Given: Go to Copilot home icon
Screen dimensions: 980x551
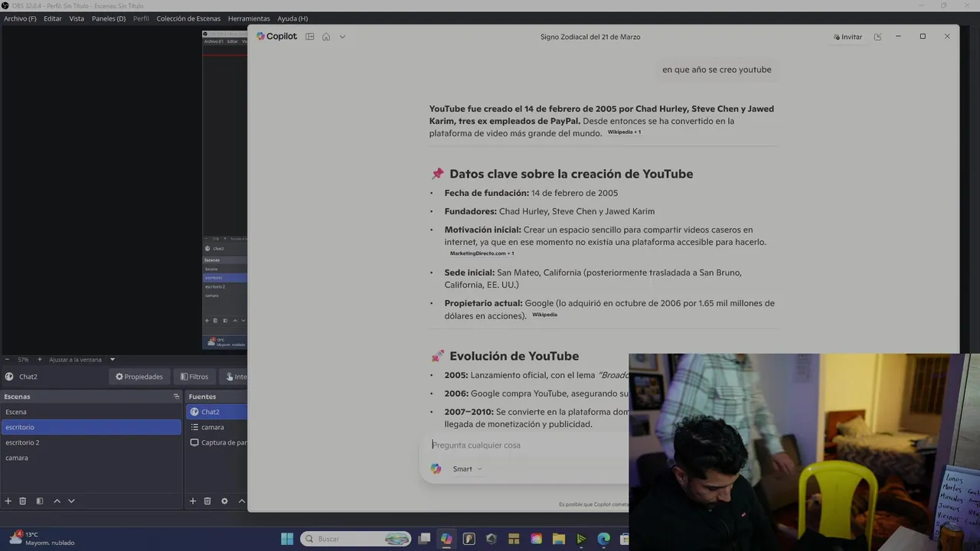Looking at the screenshot, I should click(x=326, y=37).
